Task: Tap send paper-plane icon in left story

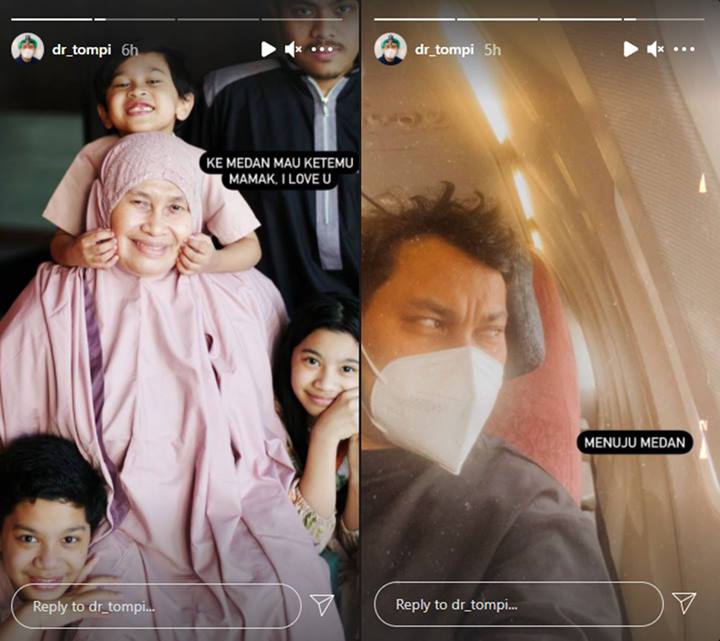Action: coord(322,604)
